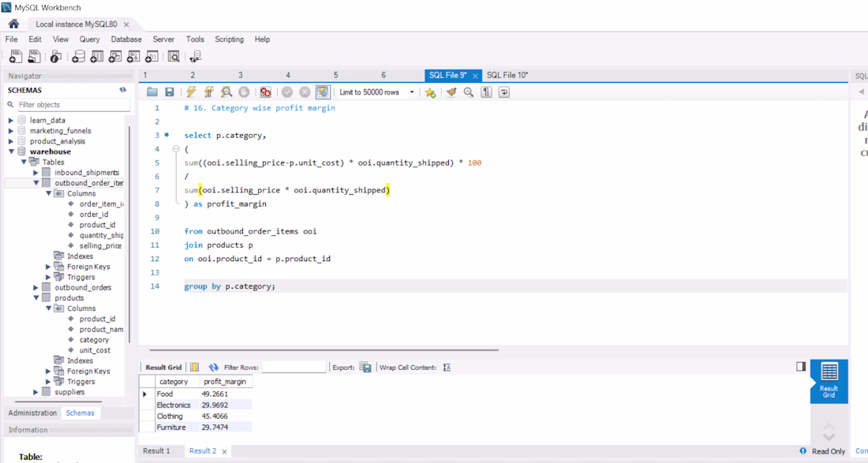Toggle wrap cell content icon
Screen dimensions: 868x463
click(x=447, y=368)
